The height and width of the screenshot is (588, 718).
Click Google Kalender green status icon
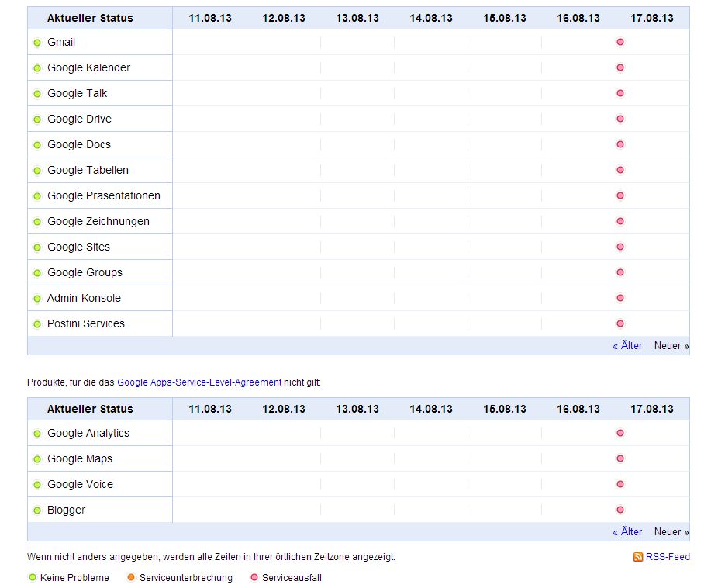37,69
